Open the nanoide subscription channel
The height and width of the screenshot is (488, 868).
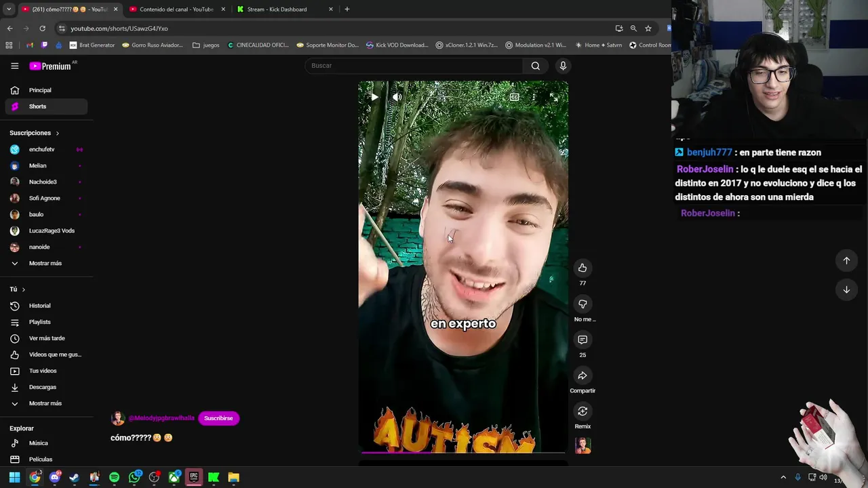click(x=46, y=247)
